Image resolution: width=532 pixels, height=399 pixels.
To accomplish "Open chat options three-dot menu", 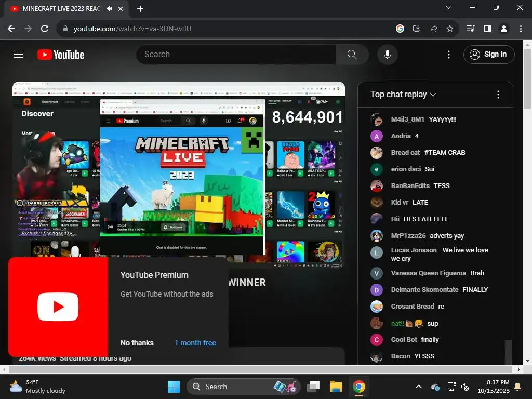I will click(498, 95).
